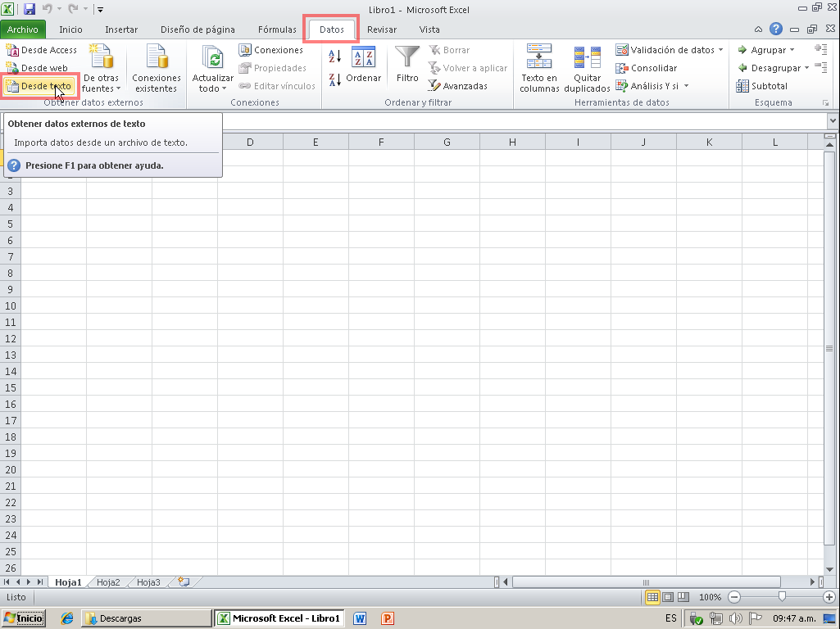Open the Conexiones dialog
Screen dimensions: 840x629
[x=271, y=50]
